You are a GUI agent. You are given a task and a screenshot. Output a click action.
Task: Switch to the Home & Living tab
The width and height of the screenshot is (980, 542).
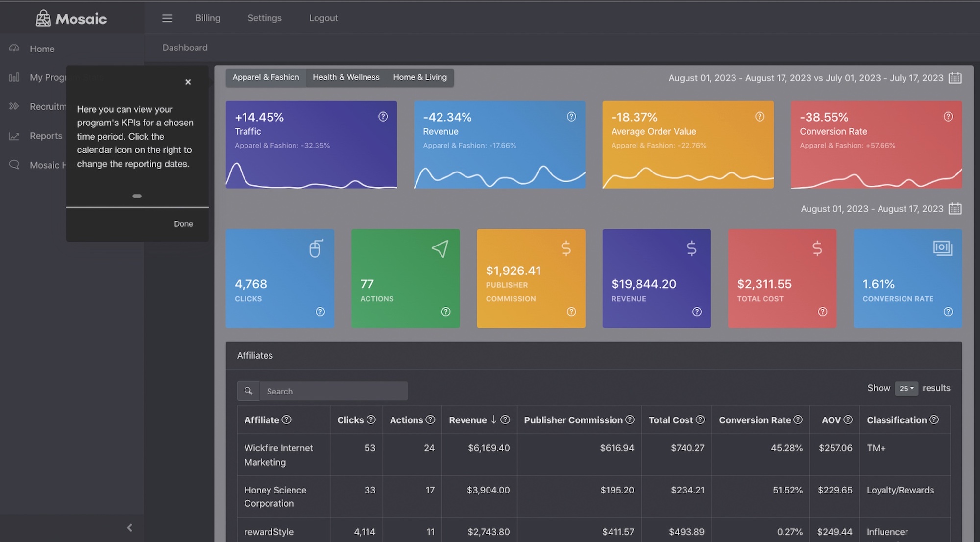(419, 77)
